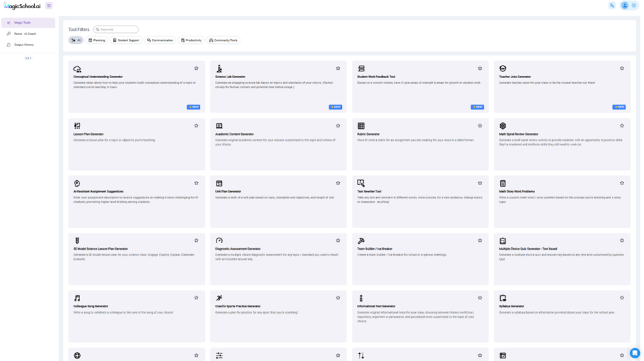
Task: Star the Lesson Plan Generator
Action: coord(197,125)
